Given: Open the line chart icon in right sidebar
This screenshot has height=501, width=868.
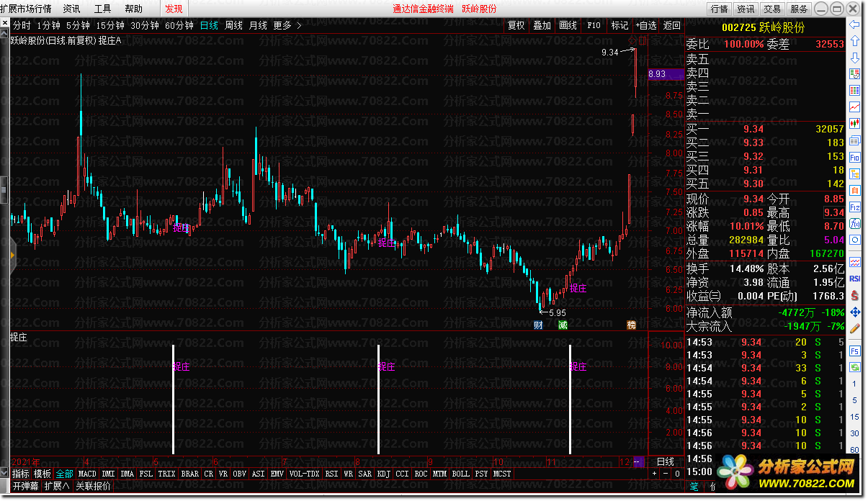Looking at the screenshot, I should click(855, 107).
